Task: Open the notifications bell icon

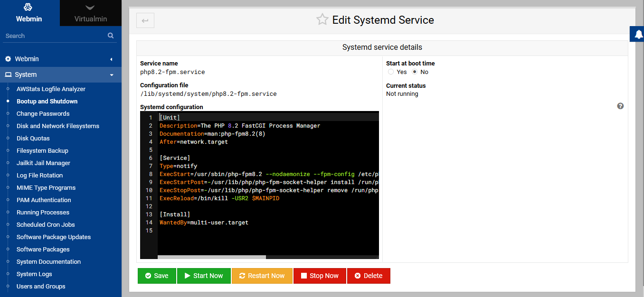Action: click(638, 34)
